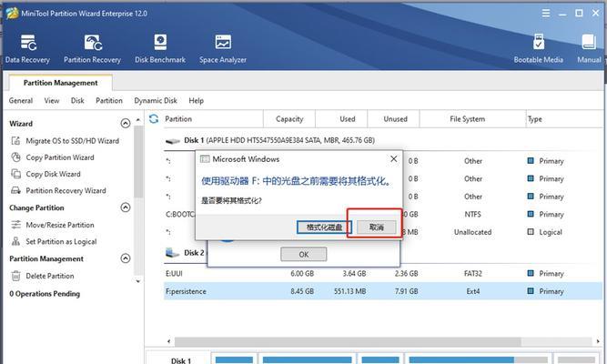
Task: Open Bootable Media builder
Action: [538, 49]
